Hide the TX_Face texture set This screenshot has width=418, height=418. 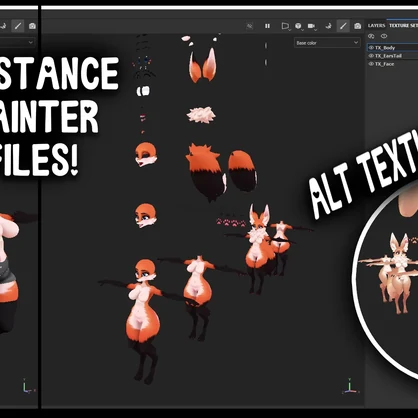point(371,64)
